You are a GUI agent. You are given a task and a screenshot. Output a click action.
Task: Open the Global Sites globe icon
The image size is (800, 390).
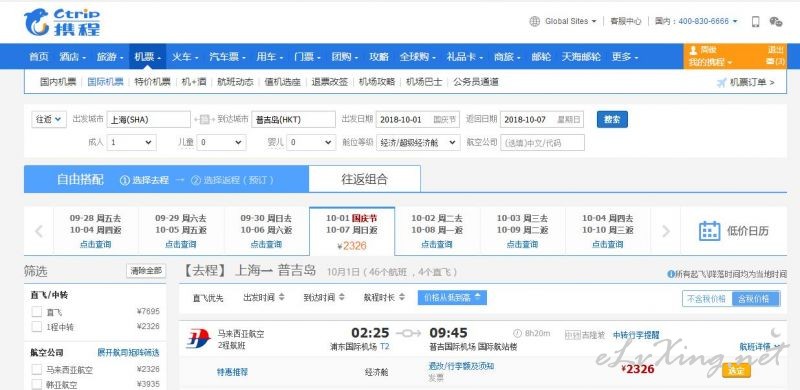(x=534, y=21)
